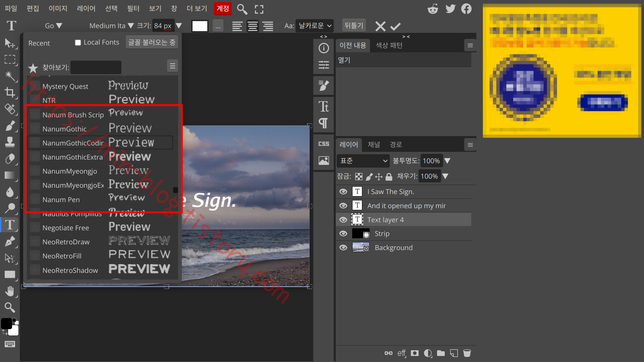
Task: Select the Zoom tool in left toolbar
Action: pyautogui.click(x=10, y=307)
